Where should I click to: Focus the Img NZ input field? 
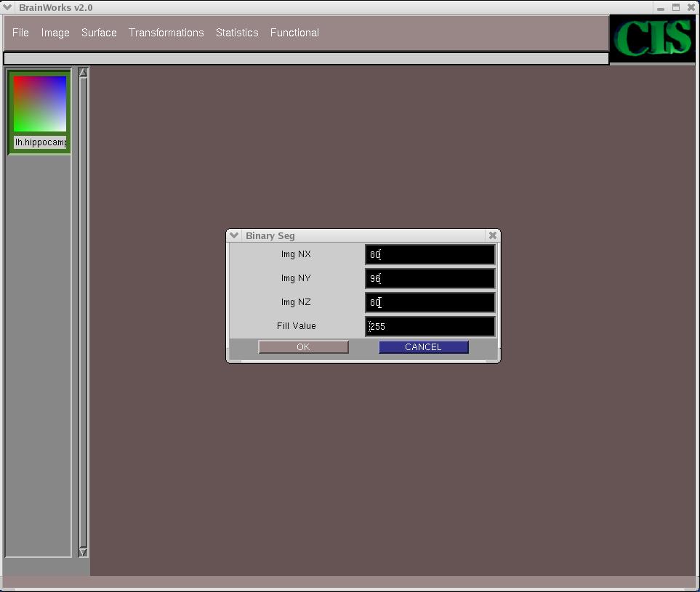(x=430, y=302)
